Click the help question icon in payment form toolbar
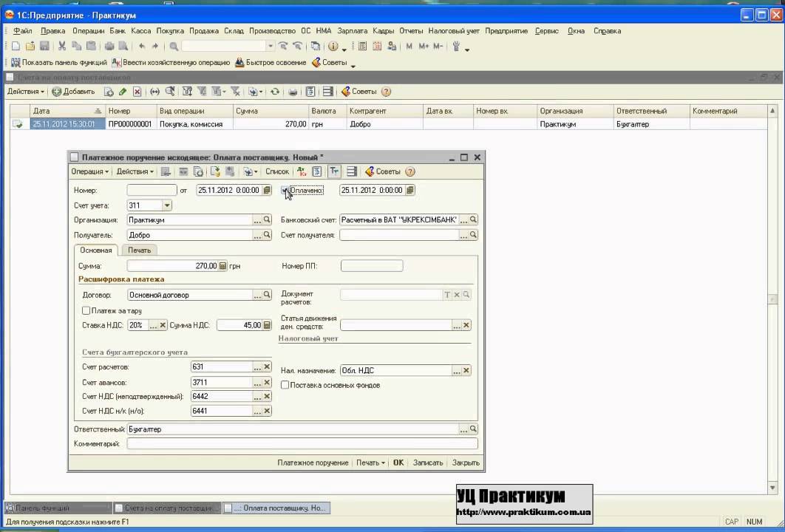Screen dimensions: 785x532 (x=410, y=171)
